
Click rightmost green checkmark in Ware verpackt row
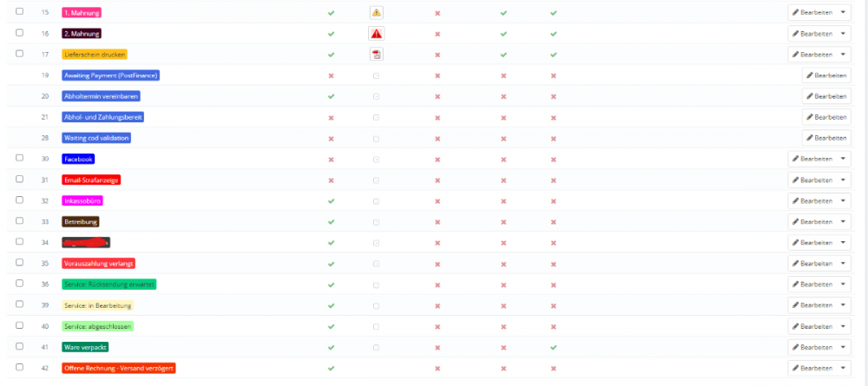[x=553, y=347]
